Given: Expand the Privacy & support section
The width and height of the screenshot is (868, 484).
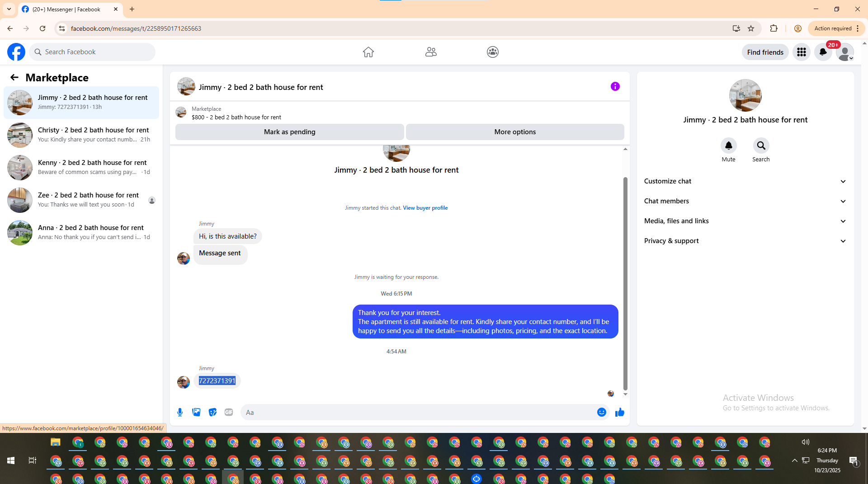Looking at the screenshot, I should point(745,241).
